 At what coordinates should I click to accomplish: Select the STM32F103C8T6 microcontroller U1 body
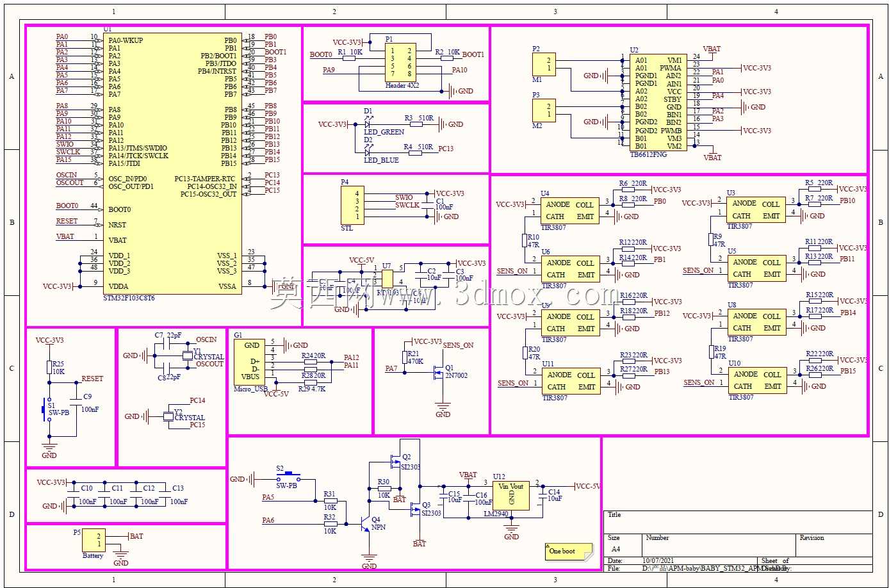click(x=173, y=163)
